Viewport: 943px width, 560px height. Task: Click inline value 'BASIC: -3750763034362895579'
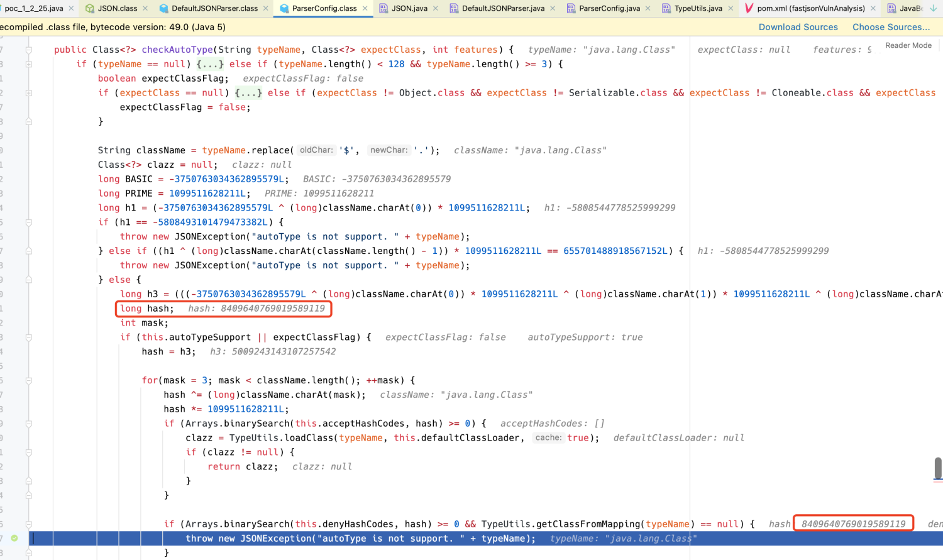pyautogui.click(x=377, y=179)
